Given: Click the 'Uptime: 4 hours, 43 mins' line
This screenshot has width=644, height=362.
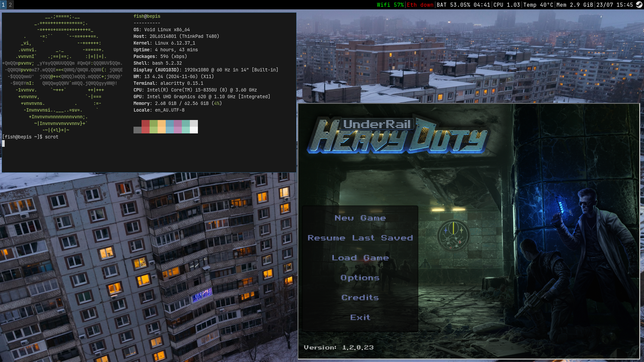Looking at the screenshot, I should (x=166, y=50).
